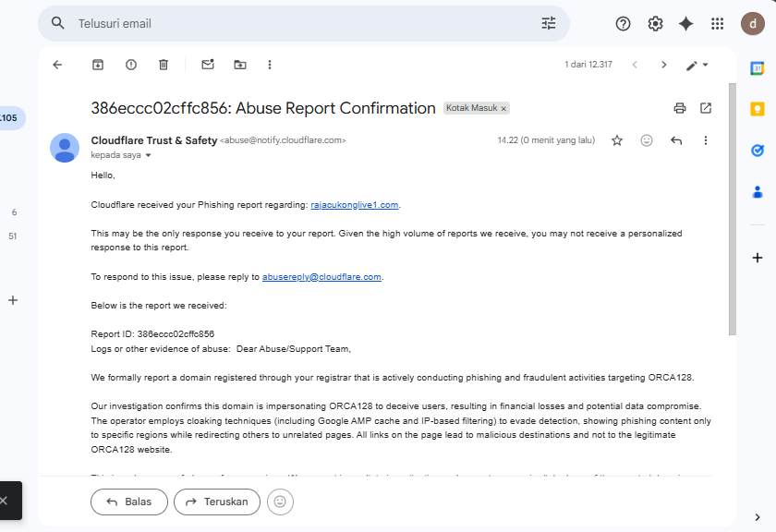
Task: Click sender name Cloudflare Trust & Safety
Action: pos(154,140)
